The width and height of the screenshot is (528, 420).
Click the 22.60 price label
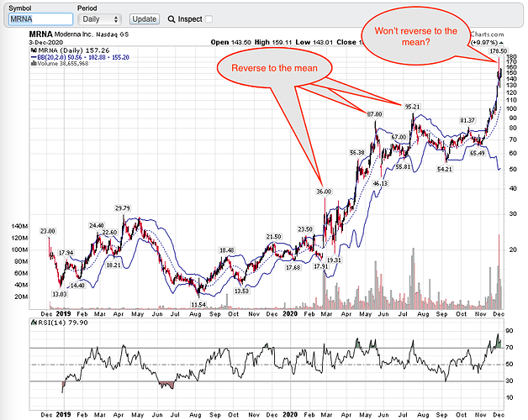click(109, 233)
